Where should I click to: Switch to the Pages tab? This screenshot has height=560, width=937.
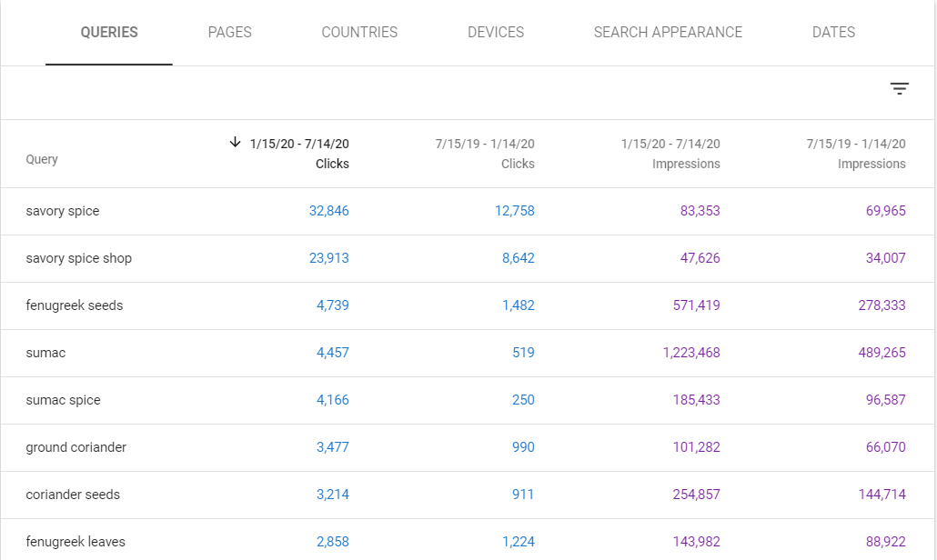(x=229, y=33)
